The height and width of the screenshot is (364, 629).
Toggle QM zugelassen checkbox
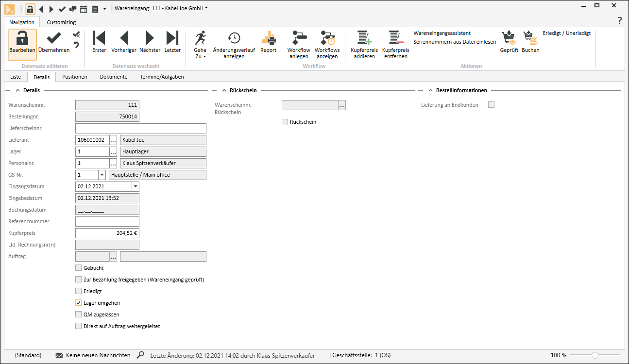pyautogui.click(x=79, y=314)
